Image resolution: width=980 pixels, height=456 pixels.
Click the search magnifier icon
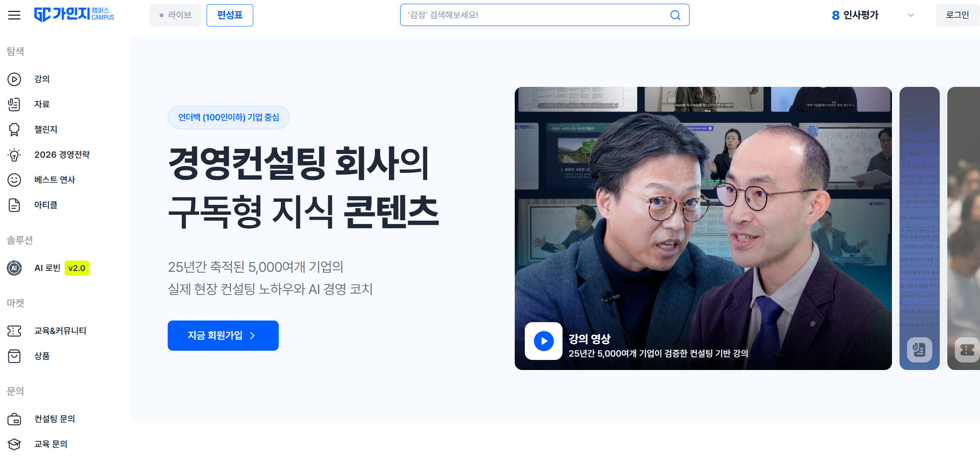(675, 15)
